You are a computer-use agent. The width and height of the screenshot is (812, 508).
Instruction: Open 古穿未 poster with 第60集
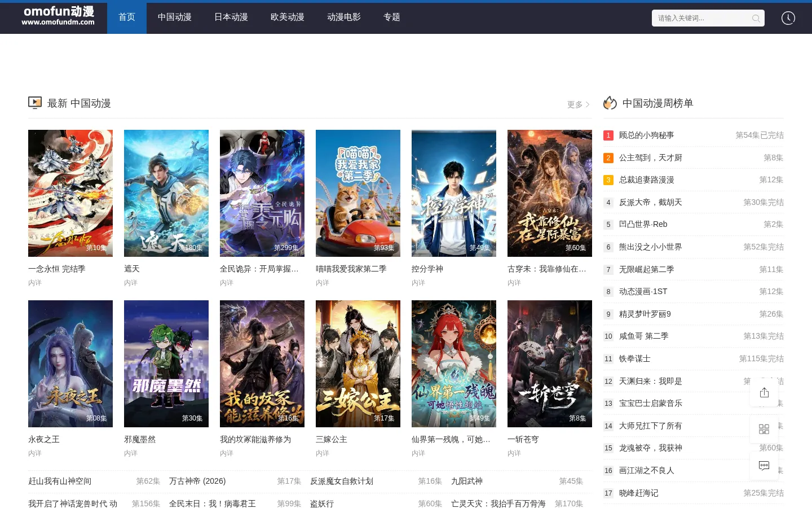[550, 193]
